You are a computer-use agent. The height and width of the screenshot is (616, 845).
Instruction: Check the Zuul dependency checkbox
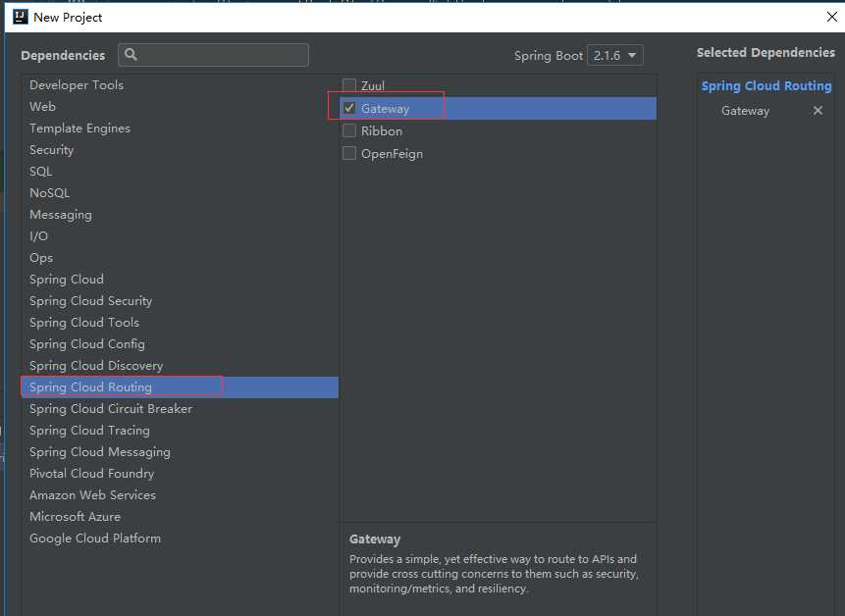point(349,85)
